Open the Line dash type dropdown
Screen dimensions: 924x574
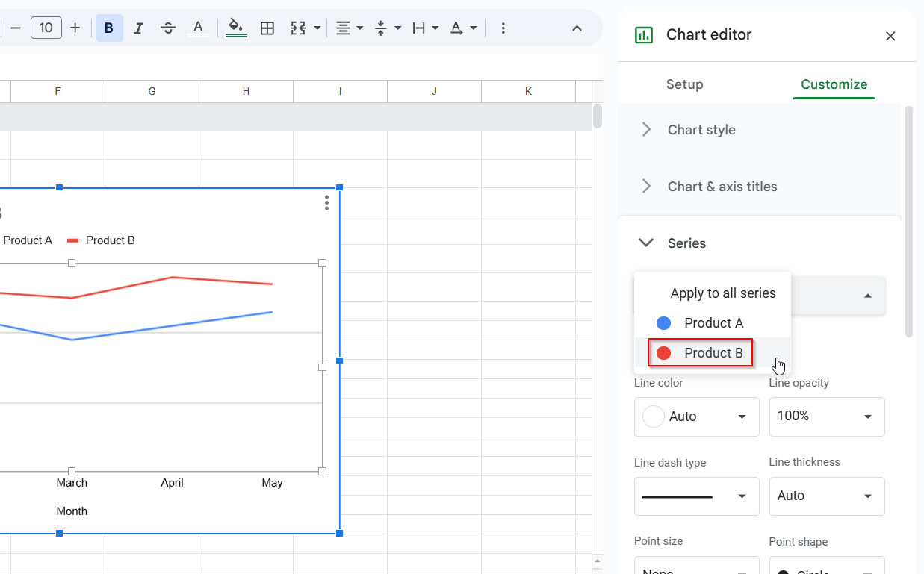697,496
